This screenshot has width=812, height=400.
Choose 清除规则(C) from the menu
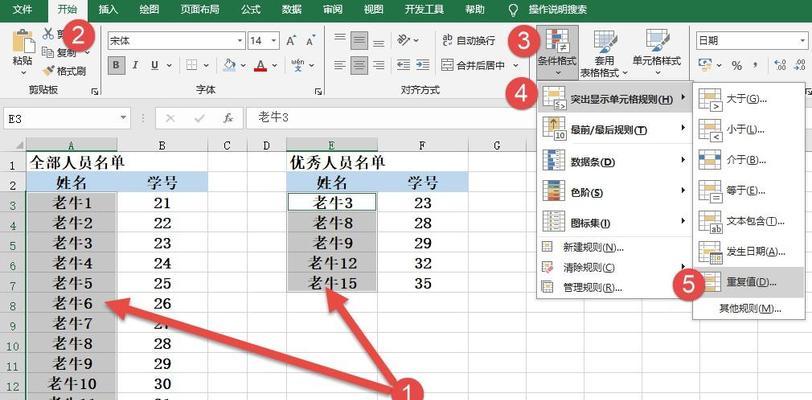pos(614,267)
